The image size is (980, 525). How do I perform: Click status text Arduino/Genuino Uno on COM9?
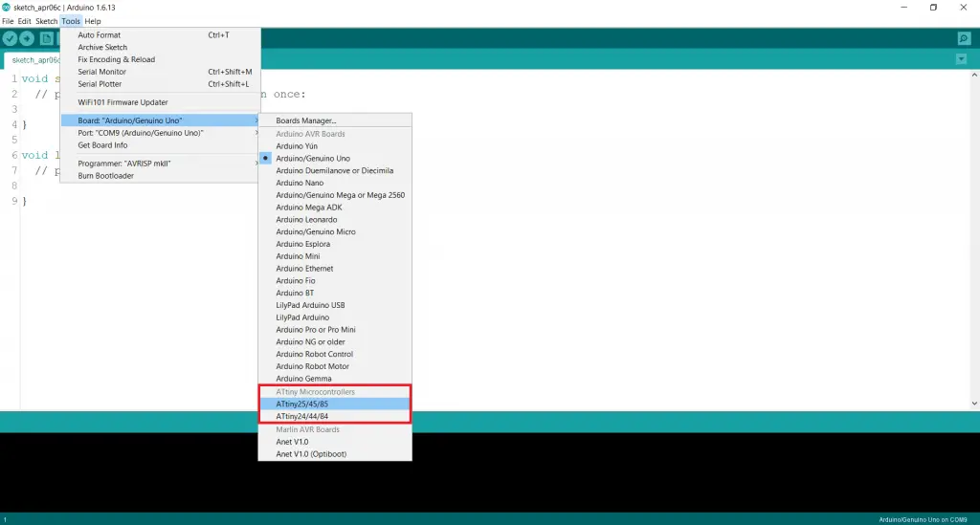(923, 519)
